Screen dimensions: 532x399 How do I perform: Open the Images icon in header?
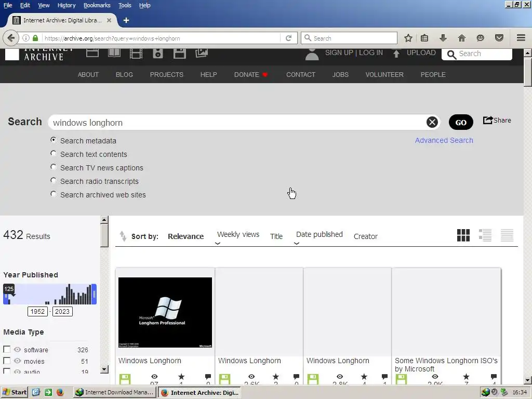pos(202,53)
